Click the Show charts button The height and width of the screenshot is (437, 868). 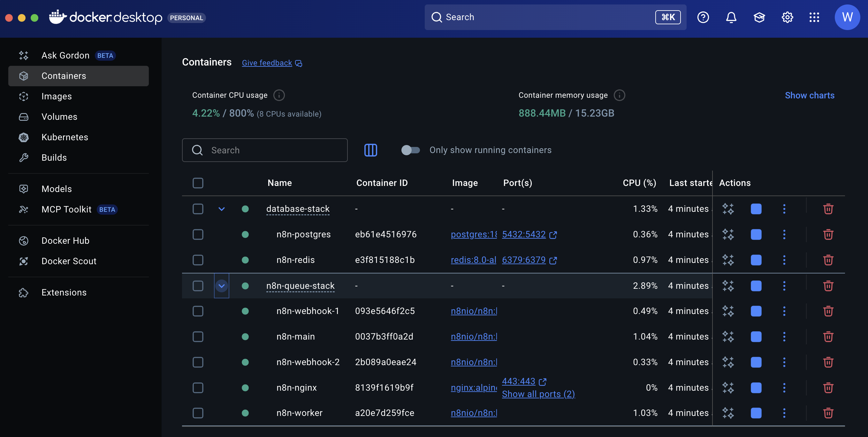point(809,95)
